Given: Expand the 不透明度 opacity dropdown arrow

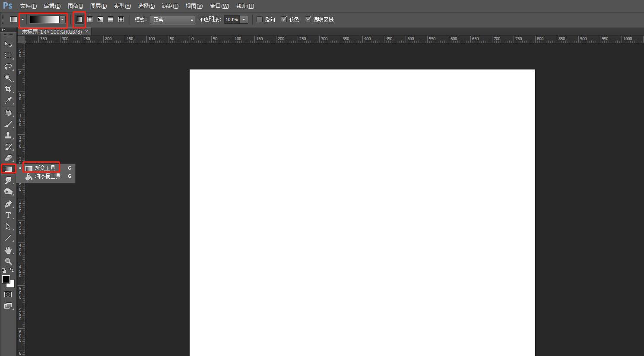Looking at the screenshot, I should pyautogui.click(x=244, y=19).
